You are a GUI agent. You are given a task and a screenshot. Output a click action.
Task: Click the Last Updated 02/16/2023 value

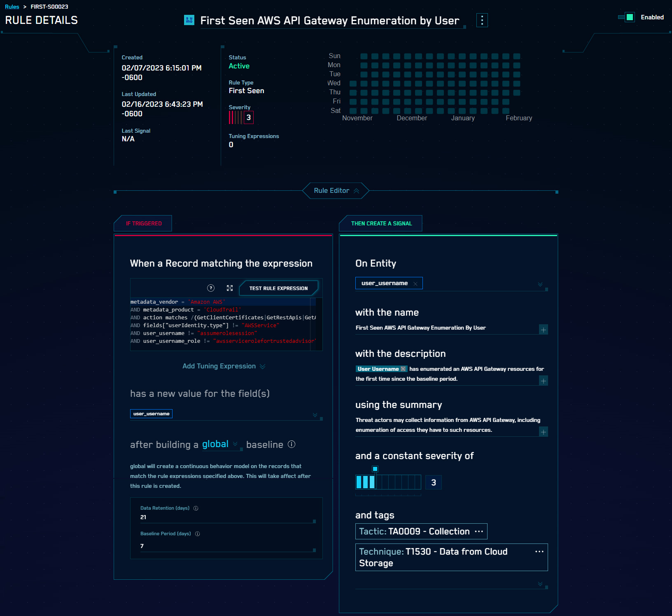[162, 109]
